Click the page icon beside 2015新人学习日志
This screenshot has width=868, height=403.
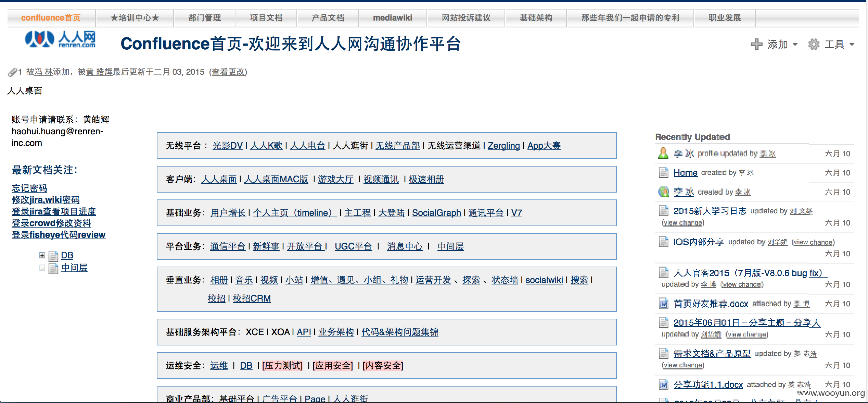click(x=663, y=210)
